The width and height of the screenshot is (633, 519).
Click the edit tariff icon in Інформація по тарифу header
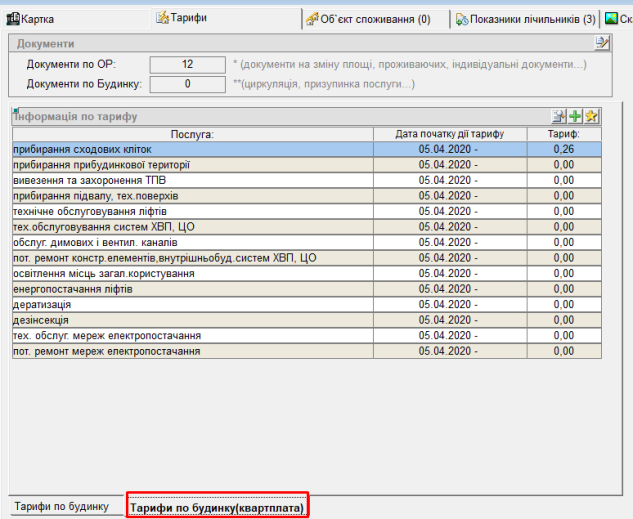click(x=559, y=117)
